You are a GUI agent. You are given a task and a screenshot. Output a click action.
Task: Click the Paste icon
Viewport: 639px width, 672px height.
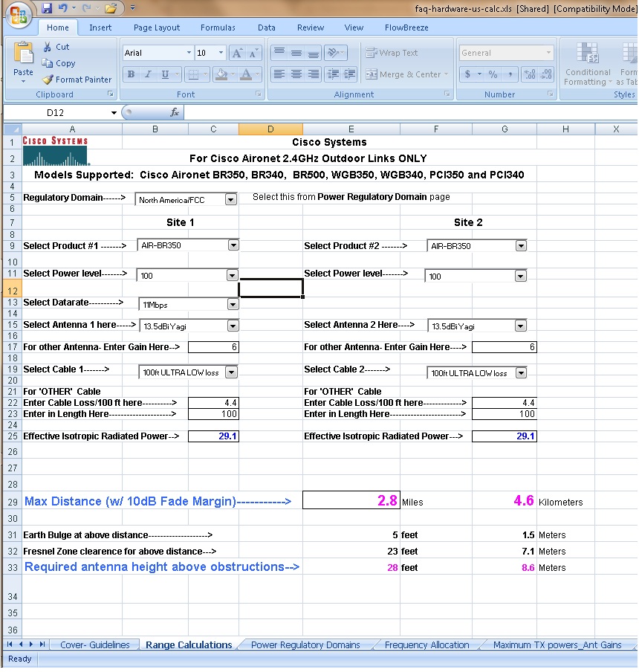(x=24, y=53)
